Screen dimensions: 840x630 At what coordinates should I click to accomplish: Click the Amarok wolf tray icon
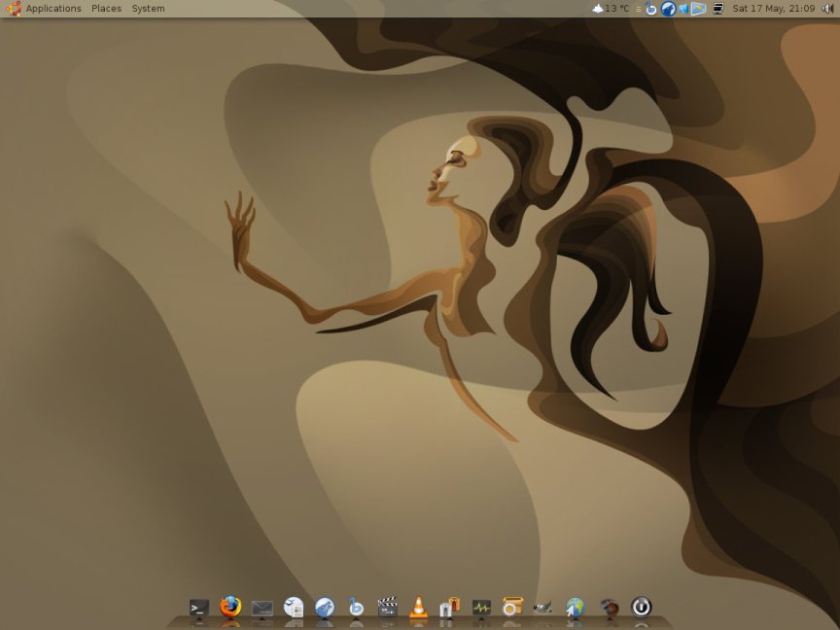[x=668, y=9]
